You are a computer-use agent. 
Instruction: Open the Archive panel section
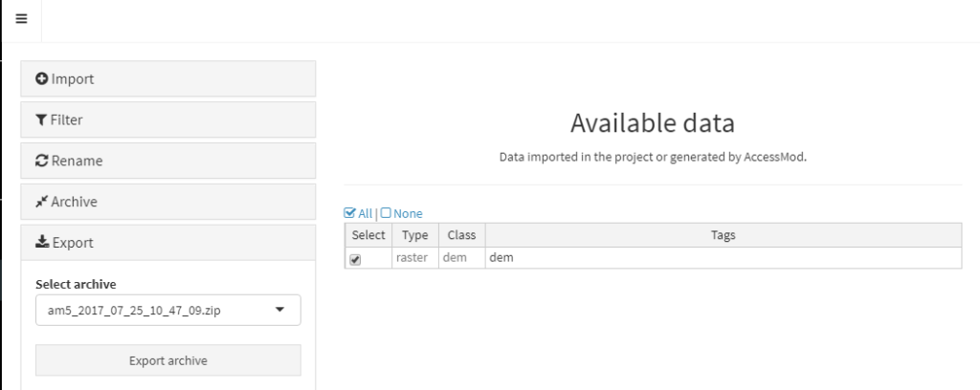click(168, 202)
